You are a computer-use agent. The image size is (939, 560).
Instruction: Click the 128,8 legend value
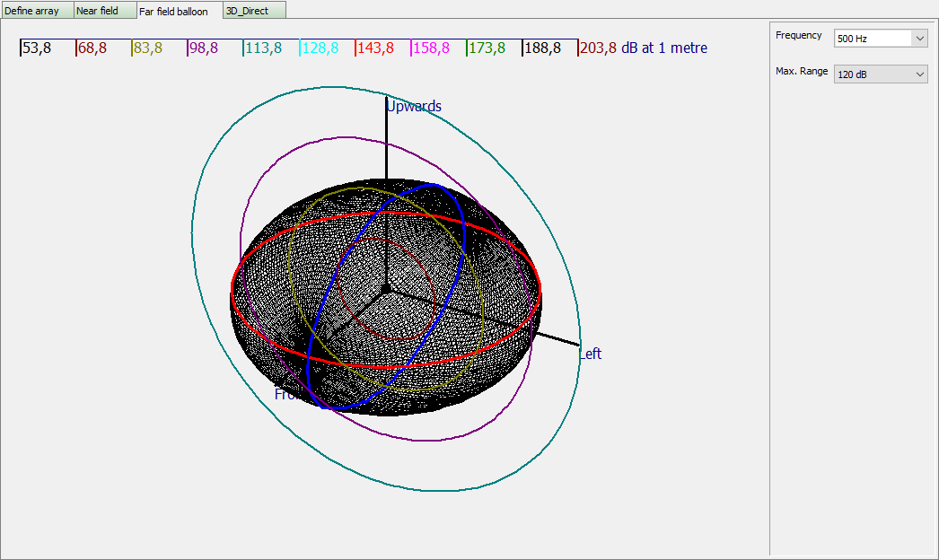(320, 48)
